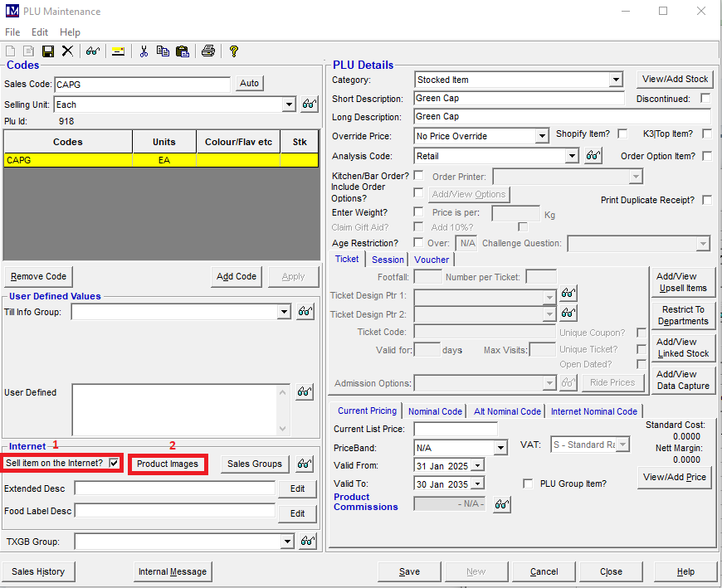
Task: Click the Paste clipboard toolbar icon
Action: tap(182, 51)
